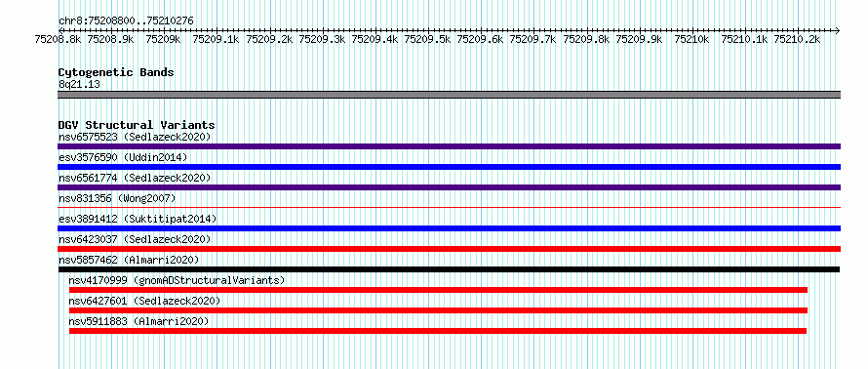
Task: Click nsv6423037 (Sedlazeck2020) label
Action: 135,239
